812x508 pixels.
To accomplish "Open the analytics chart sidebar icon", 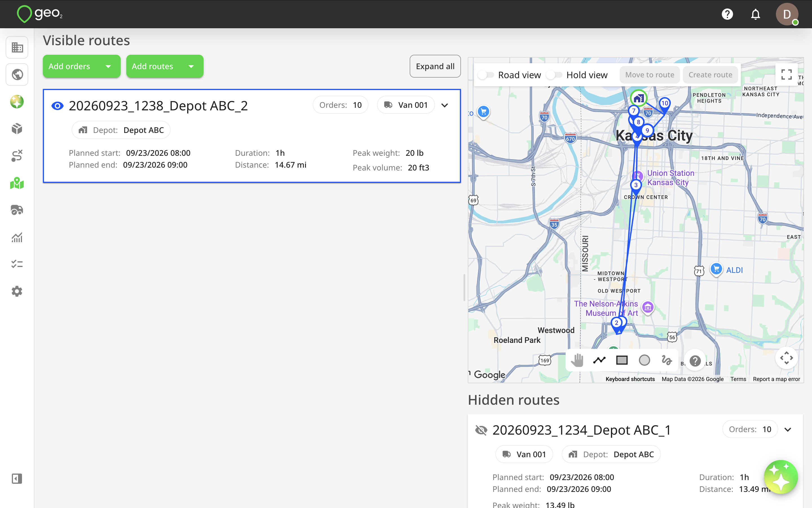I will pyautogui.click(x=17, y=237).
